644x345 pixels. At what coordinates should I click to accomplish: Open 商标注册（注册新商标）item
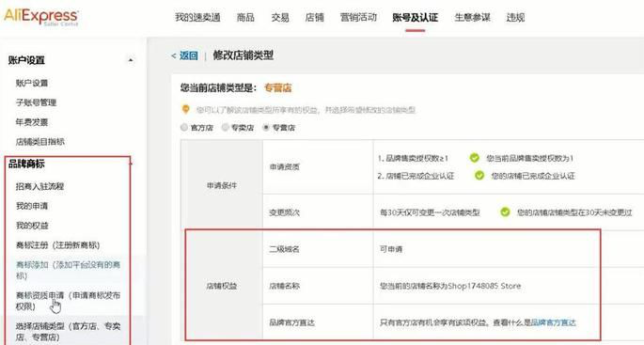coord(57,245)
